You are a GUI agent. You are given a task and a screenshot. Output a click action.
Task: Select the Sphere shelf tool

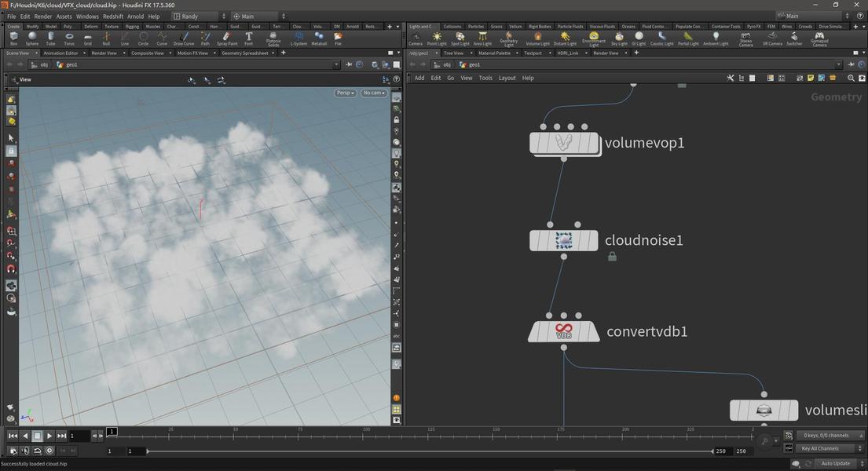pos(32,38)
